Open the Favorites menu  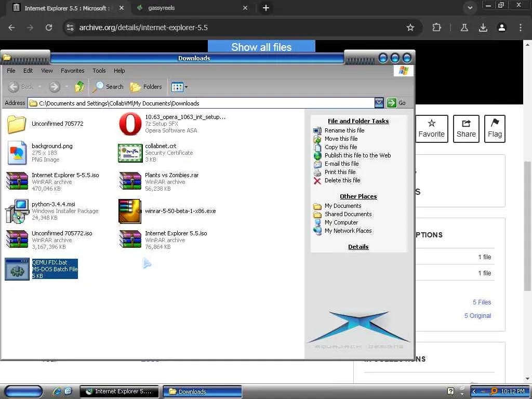tap(73, 71)
